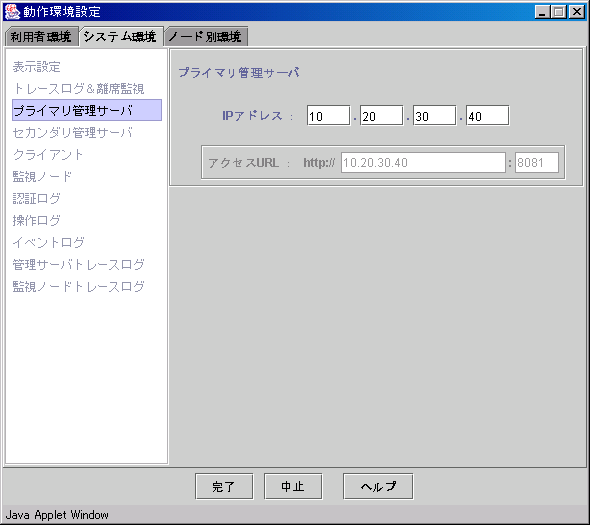Click the 完了 button
Viewport: 590px width, 525px height.
coord(224,486)
